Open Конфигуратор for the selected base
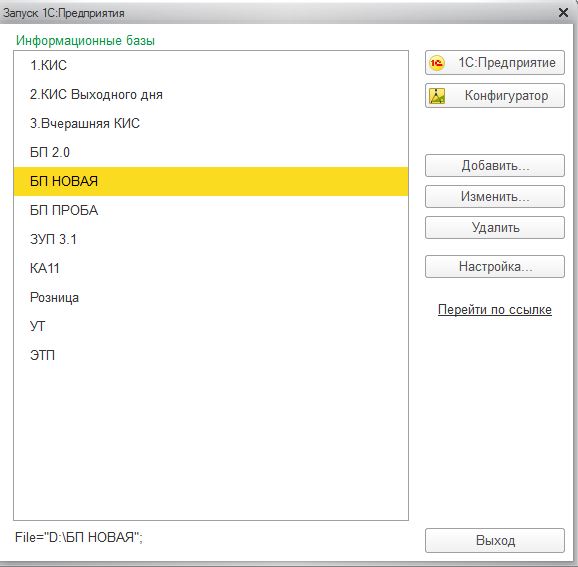The width and height of the screenshot is (578, 567). coord(495,95)
